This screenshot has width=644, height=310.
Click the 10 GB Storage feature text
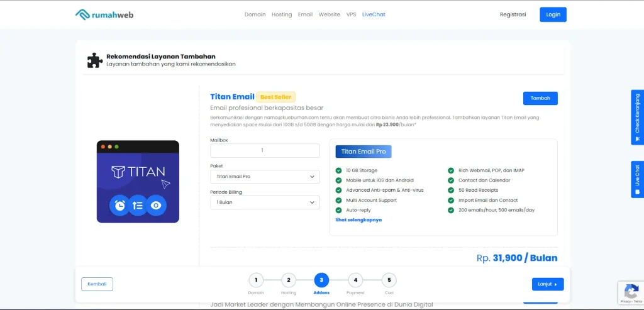click(362, 170)
